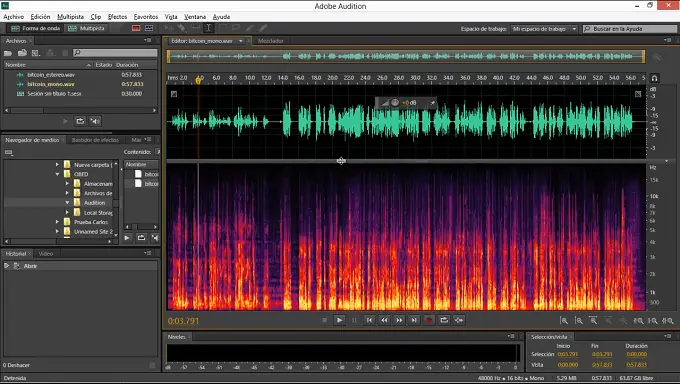Expand the Nueva carpeta folder

[x=57, y=164]
